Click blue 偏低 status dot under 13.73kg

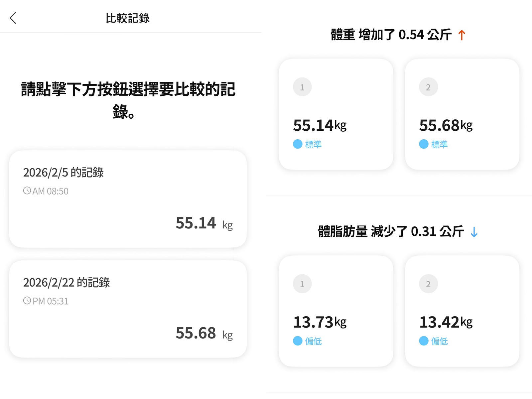(298, 341)
